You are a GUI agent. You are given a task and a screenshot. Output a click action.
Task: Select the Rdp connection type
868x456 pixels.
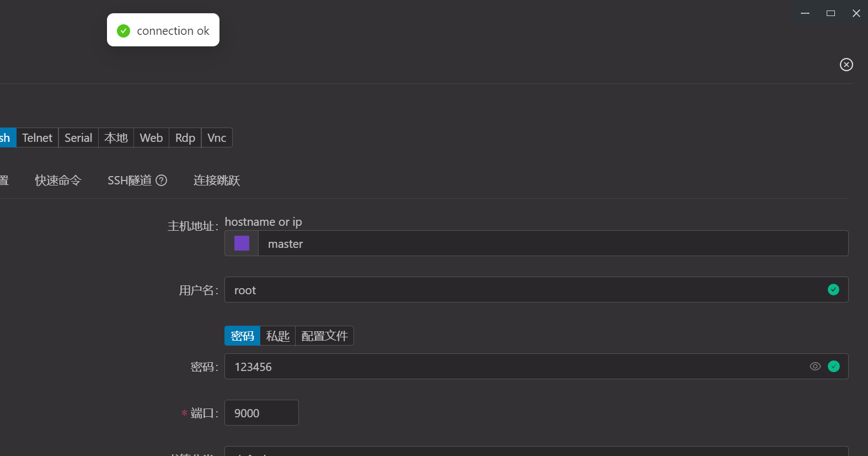[x=185, y=137]
